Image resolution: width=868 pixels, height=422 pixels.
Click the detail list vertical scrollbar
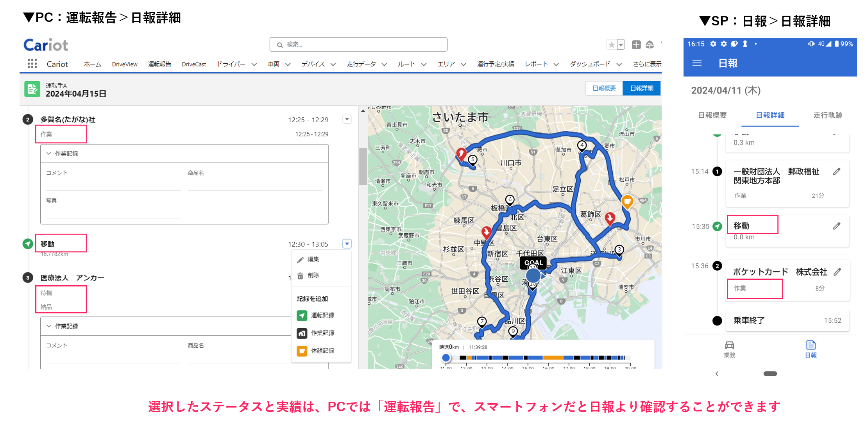[x=363, y=167]
